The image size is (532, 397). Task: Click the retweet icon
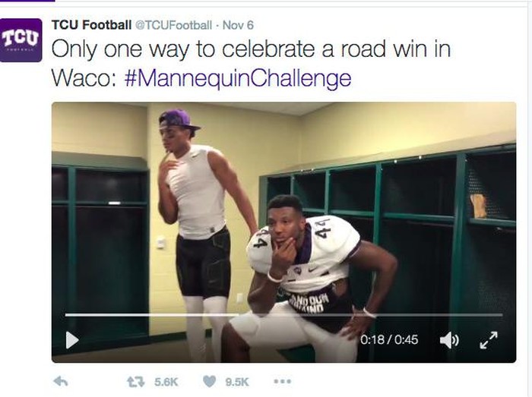136,382
